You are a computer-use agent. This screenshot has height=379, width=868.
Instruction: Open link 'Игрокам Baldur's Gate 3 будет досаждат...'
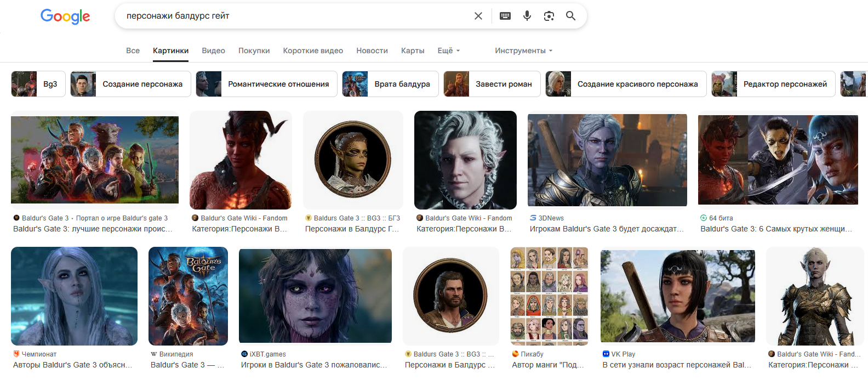click(607, 229)
